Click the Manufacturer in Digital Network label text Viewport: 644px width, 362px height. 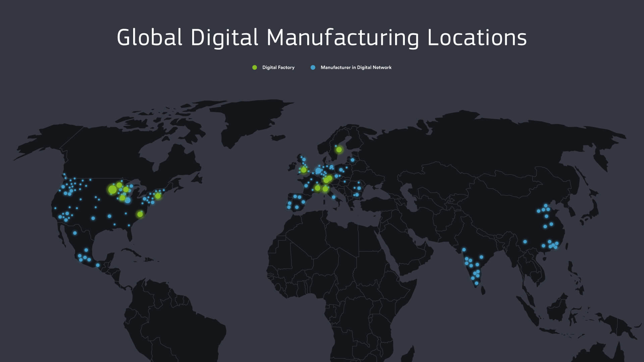(x=356, y=67)
